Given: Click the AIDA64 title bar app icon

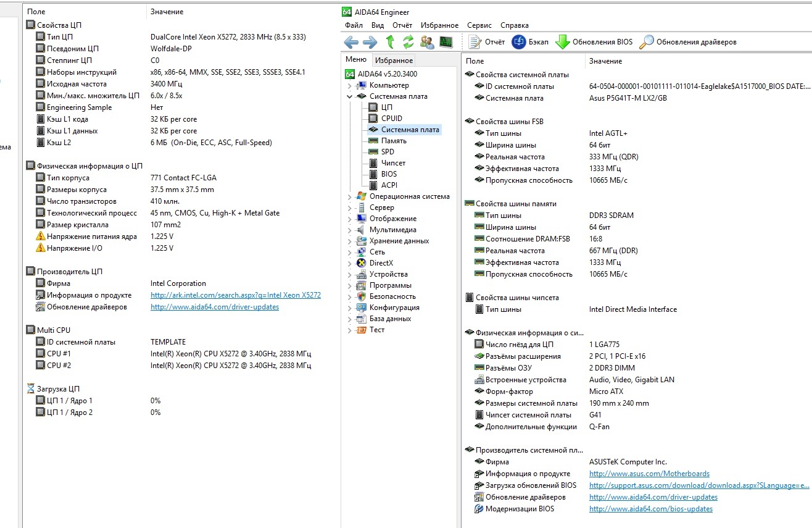Looking at the screenshot, I should point(347,12).
